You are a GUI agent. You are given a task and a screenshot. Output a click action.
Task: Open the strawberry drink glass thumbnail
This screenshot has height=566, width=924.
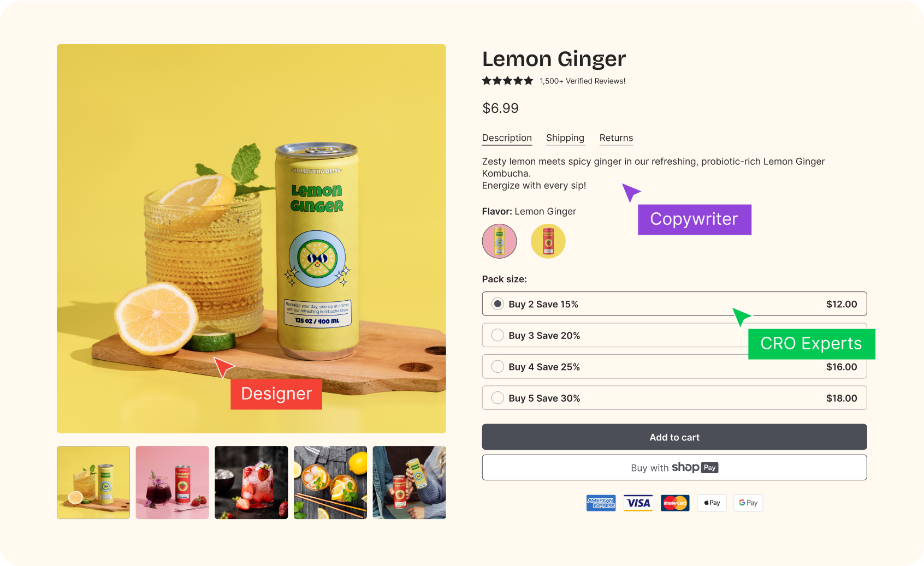coord(251,482)
